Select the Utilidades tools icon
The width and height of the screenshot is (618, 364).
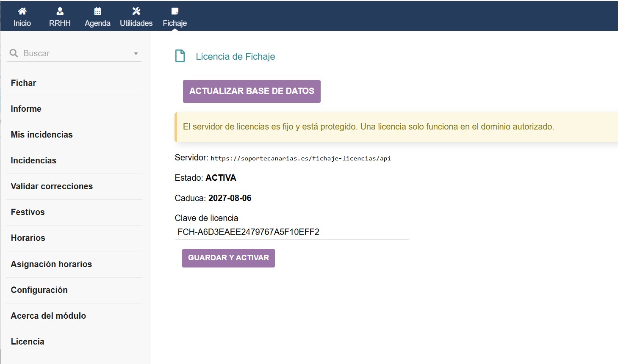click(x=136, y=11)
